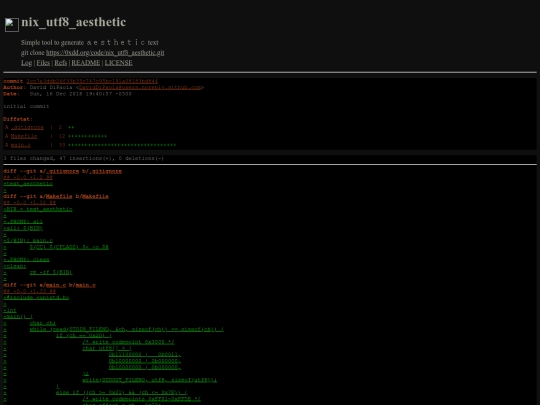Screen dimensions: 540x405
Task: Click the hunk header '@@ -0,0 +1,33 @@'
Action: (x=30, y=291)
